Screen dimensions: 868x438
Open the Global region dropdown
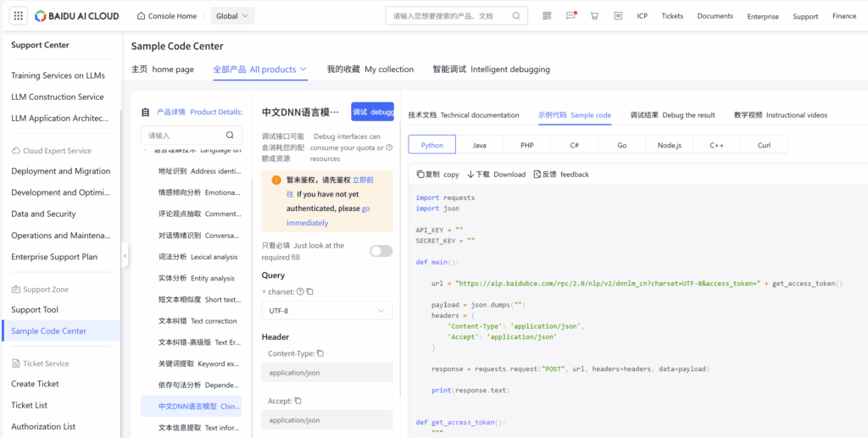(x=233, y=16)
